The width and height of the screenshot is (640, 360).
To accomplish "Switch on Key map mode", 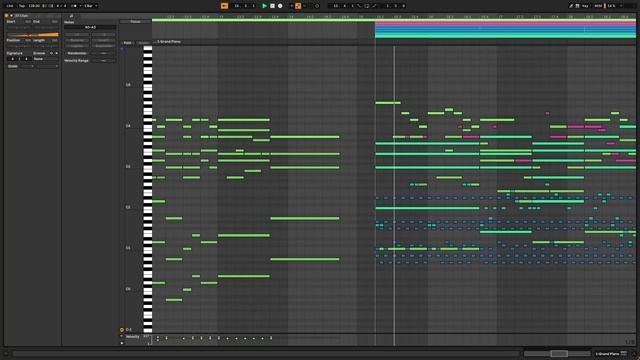I will [585, 6].
